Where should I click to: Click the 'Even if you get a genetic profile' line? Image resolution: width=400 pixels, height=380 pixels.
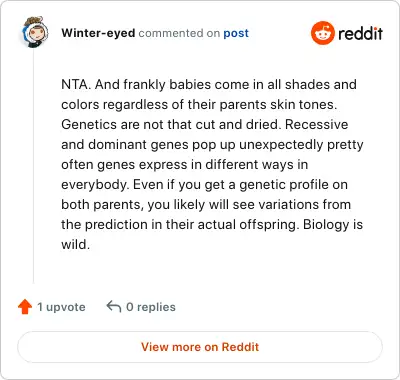[x=231, y=184]
